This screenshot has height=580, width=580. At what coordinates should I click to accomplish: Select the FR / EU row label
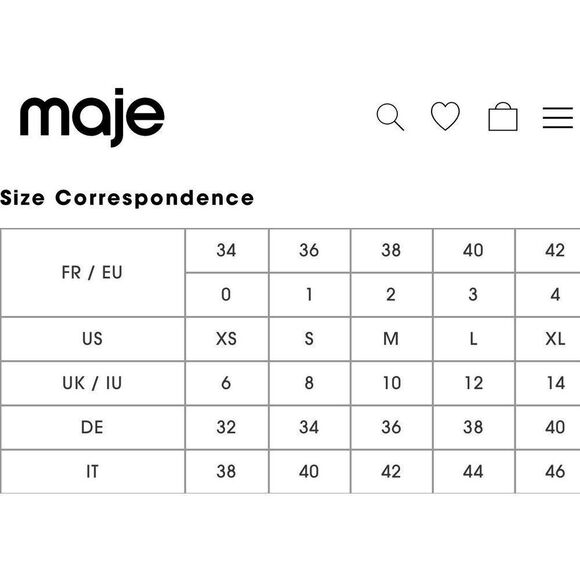(x=92, y=273)
